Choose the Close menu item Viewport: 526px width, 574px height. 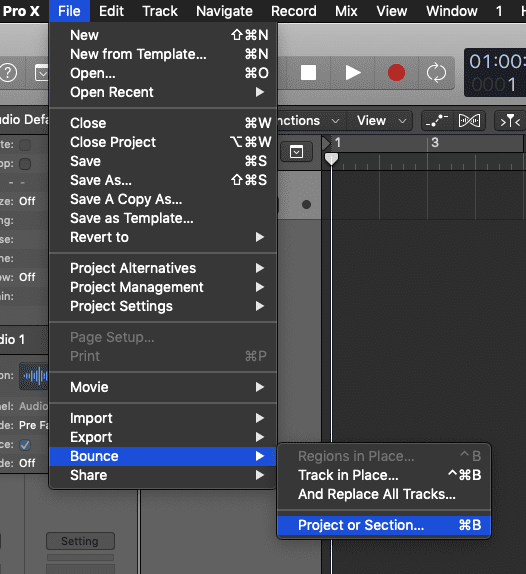[x=163, y=123]
